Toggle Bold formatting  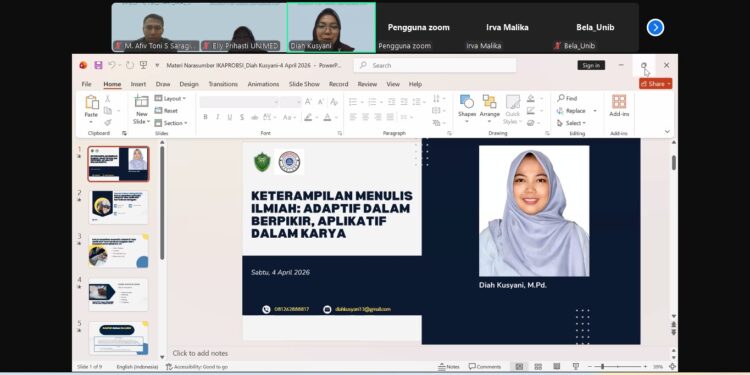click(205, 117)
